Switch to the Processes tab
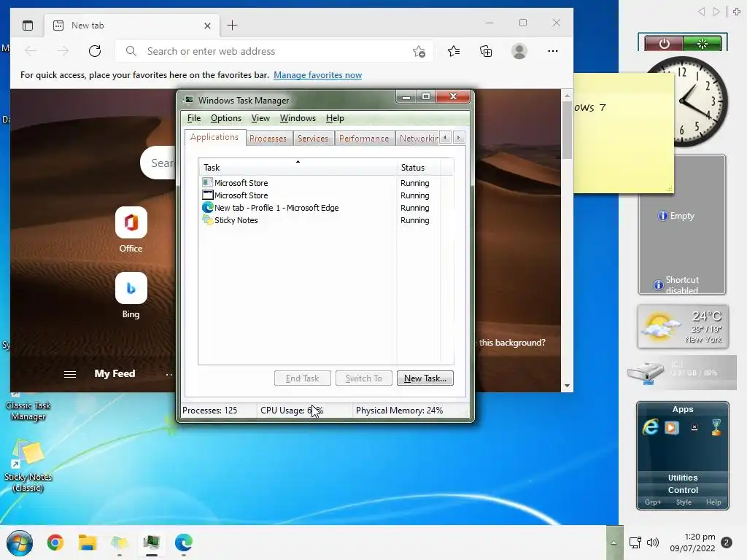This screenshot has width=747, height=560. pyautogui.click(x=268, y=138)
